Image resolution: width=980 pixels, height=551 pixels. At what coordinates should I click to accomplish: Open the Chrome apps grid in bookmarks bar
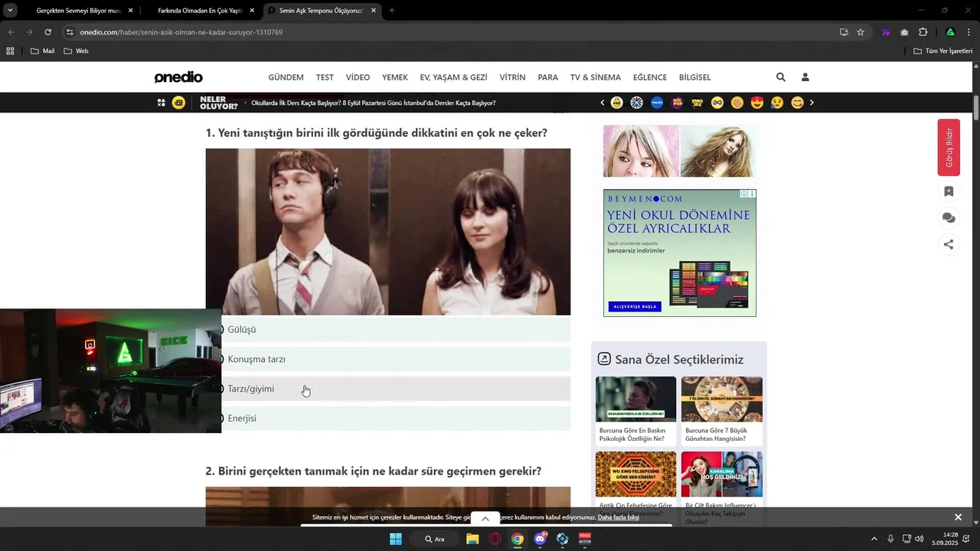pos(10,51)
